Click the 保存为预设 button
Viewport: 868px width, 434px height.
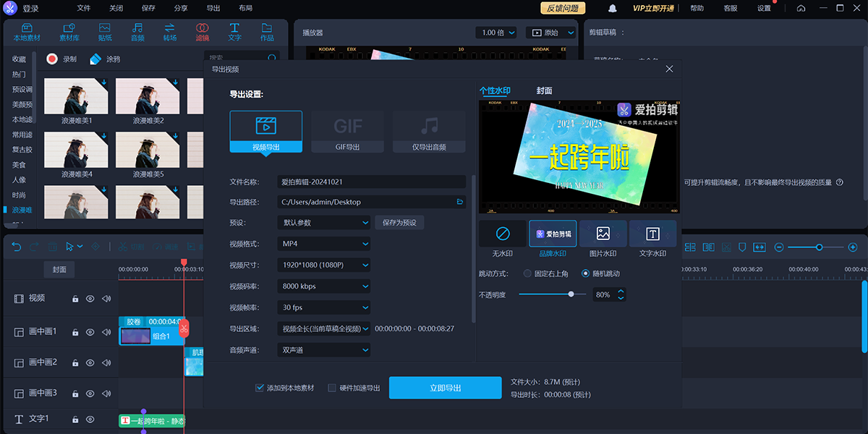click(399, 223)
